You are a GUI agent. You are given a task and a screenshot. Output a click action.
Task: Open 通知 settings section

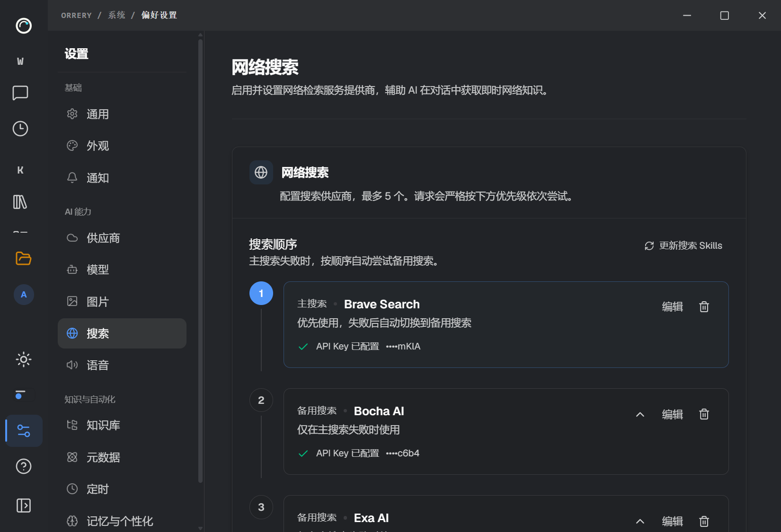[122, 178]
